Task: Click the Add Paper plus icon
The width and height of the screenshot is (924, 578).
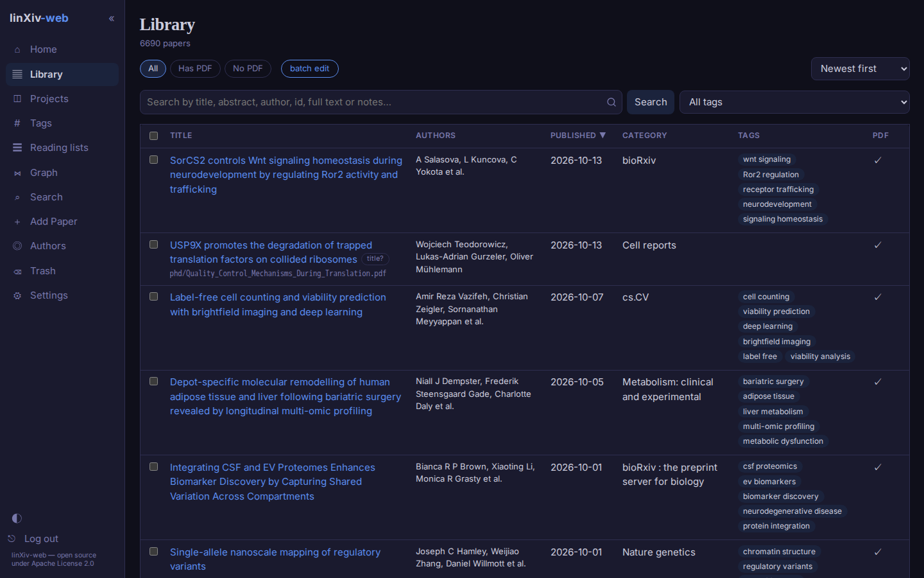Action: pyautogui.click(x=17, y=222)
